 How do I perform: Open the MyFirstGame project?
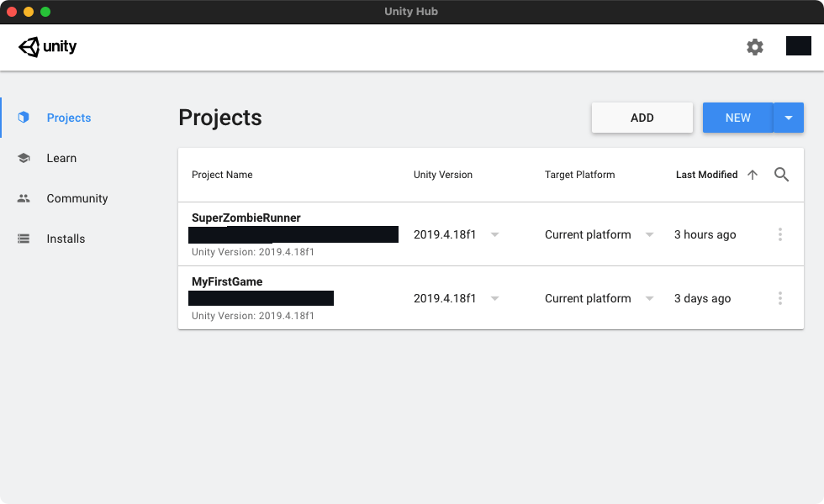227,282
